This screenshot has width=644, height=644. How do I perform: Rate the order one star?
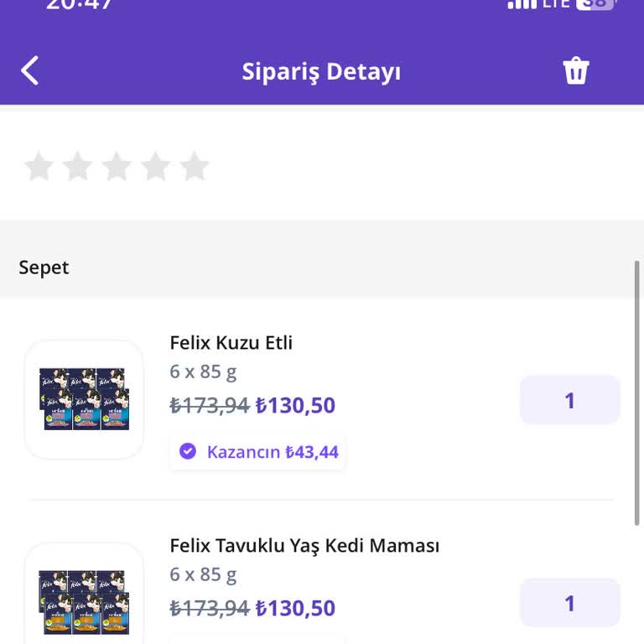coord(39,167)
